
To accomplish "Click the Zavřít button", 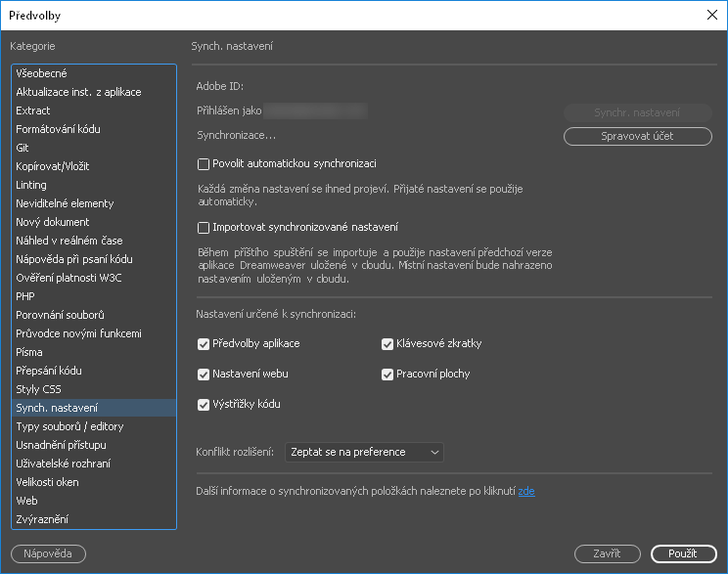I will [607, 554].
